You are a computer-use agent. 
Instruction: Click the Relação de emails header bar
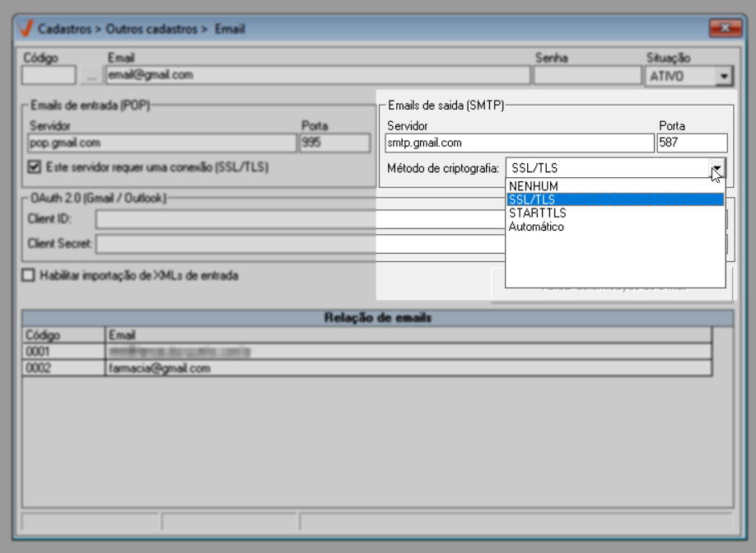tap(378, 317)
